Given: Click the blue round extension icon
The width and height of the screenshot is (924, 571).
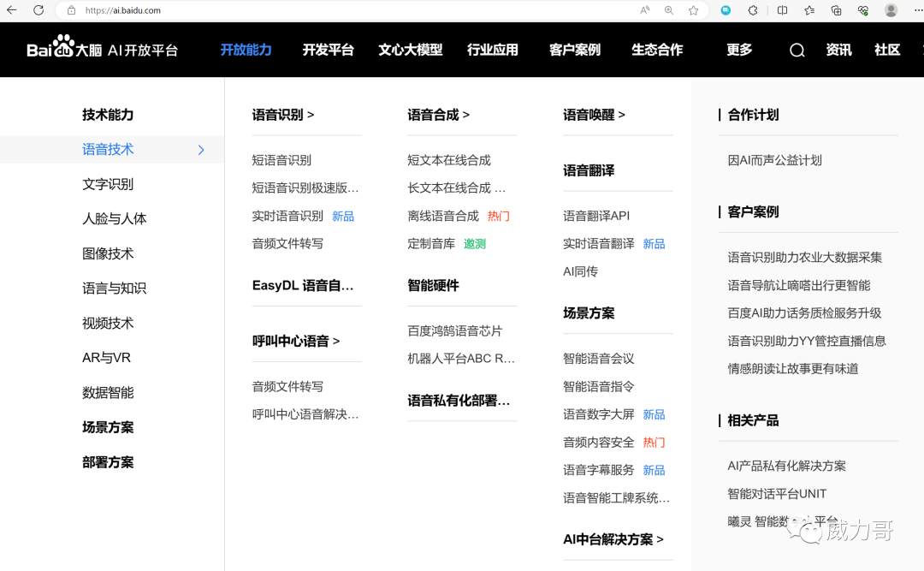Looking at the screenshot, I should coord(726,10).
